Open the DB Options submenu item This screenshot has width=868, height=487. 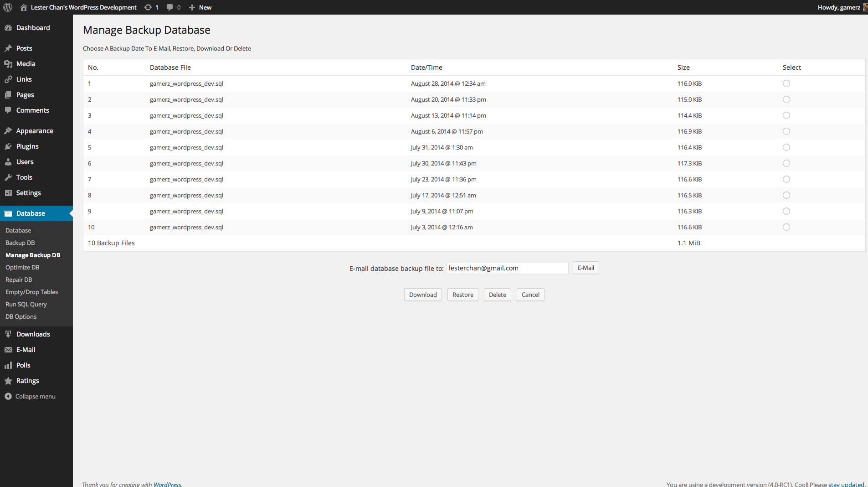21,317
